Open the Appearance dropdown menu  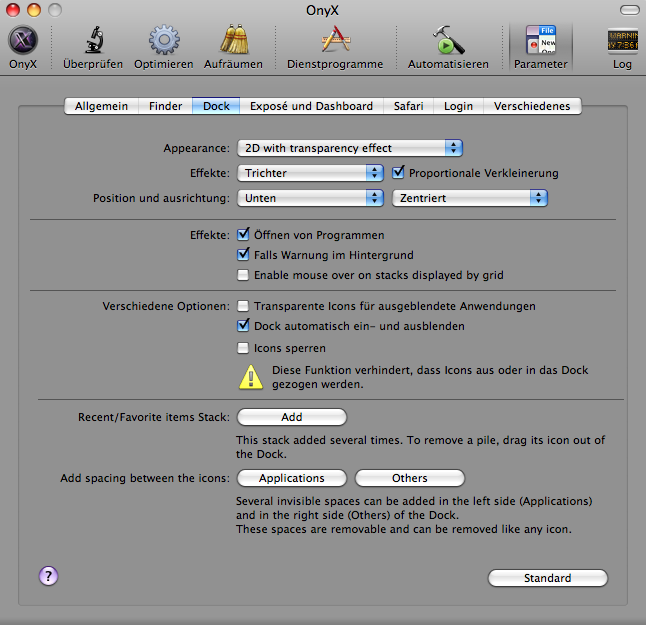coord(349,148)
